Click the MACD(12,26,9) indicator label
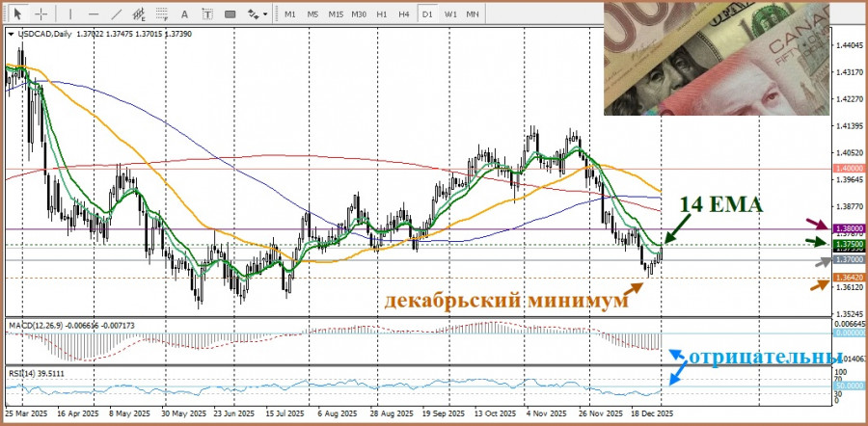This screenshot has width=868, height=426. 36,327
